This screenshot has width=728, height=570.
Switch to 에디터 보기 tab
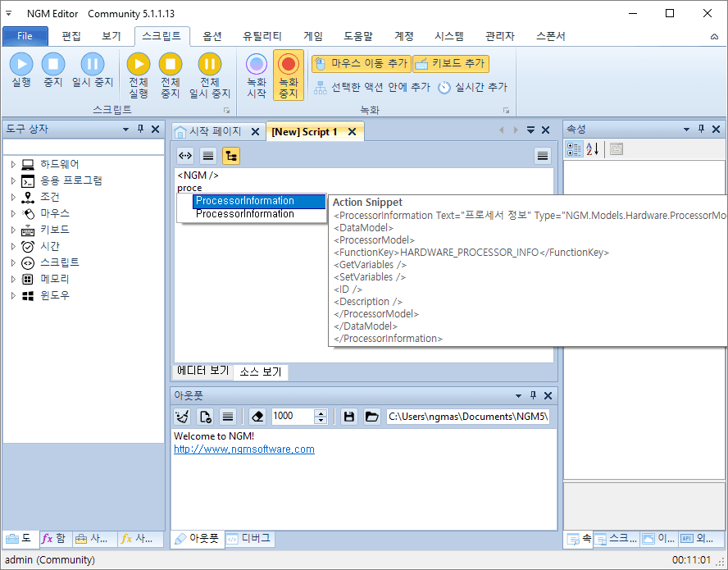point(202,371)
